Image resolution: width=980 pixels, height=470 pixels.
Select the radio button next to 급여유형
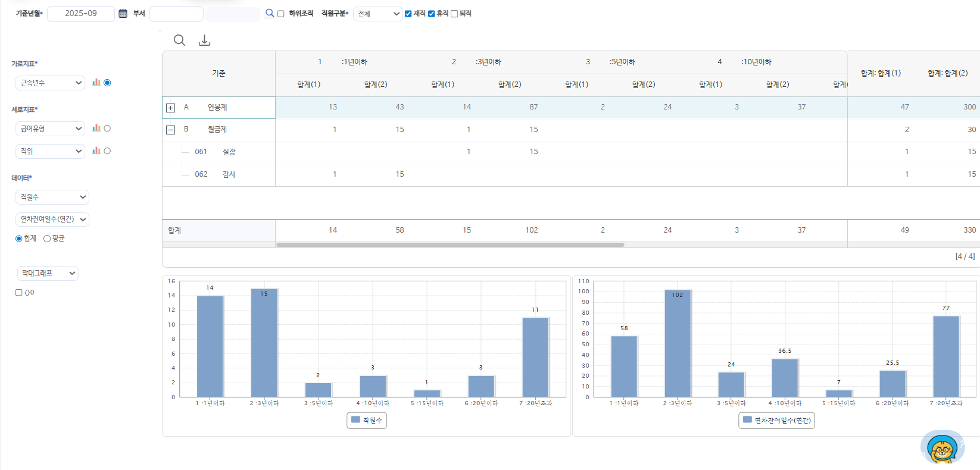click(107, 128)
